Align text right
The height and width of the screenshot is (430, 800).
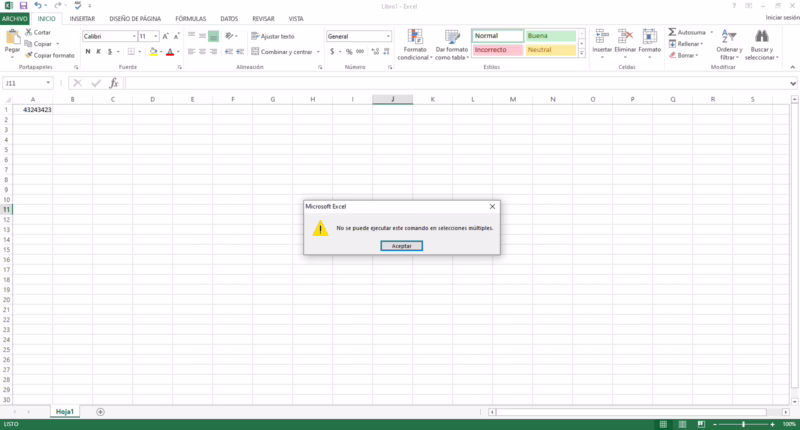click(x=214, y=52)
